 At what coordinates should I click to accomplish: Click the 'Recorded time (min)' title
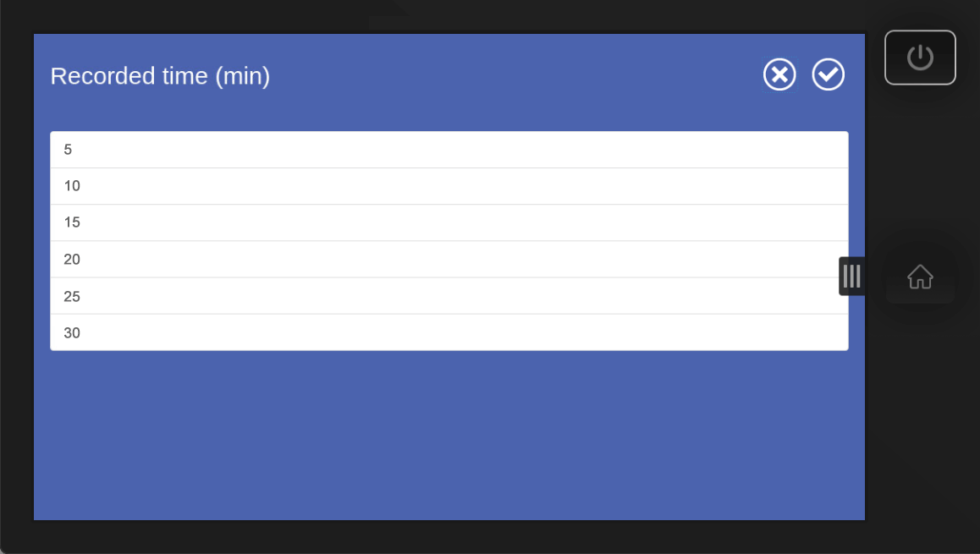tap(160, 76)
